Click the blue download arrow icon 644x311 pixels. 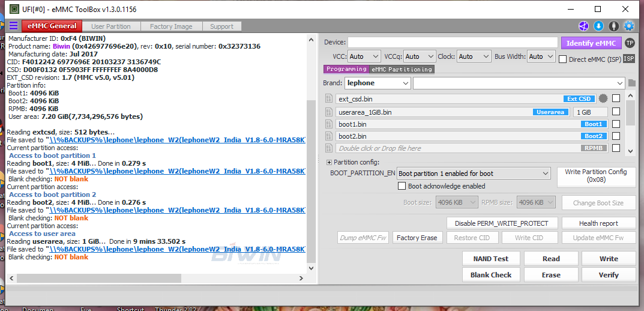(x=598, y=26)
